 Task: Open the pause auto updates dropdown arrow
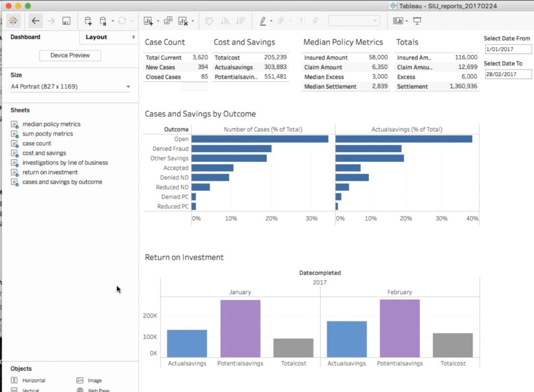[113, 21]
